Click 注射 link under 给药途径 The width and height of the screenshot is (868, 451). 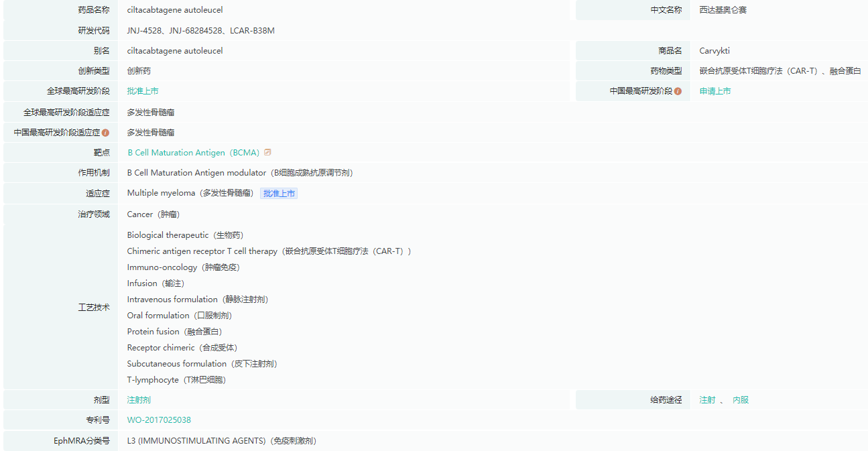pos(707,400)
